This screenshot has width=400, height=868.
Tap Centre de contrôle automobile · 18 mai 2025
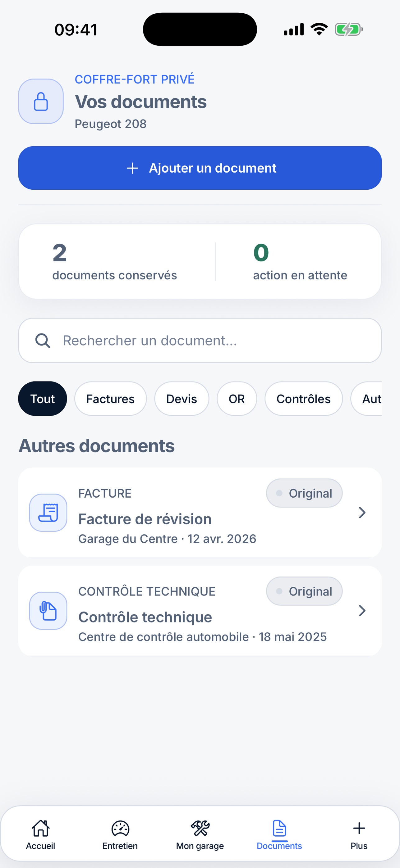[202, 637]
